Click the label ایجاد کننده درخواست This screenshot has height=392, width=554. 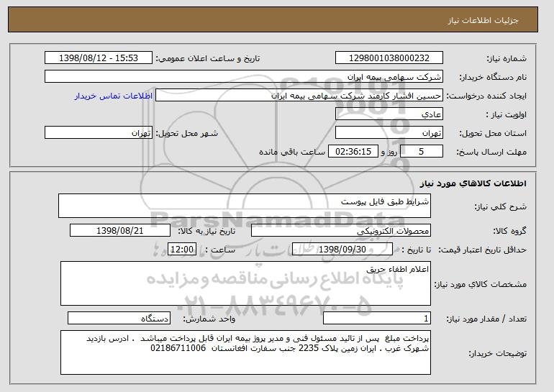pyautogui.click(x=486, y=96)
